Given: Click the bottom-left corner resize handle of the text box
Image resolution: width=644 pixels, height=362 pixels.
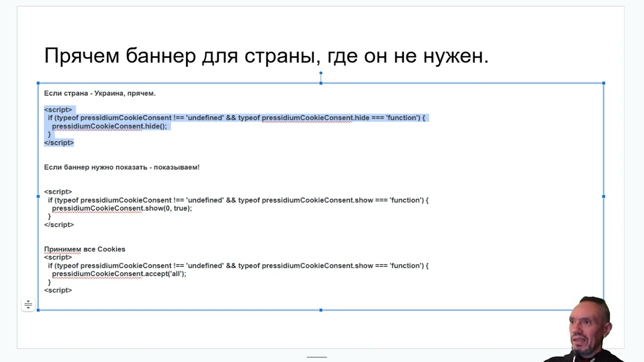Looking at the screenshot, I should tap(38, 310).
